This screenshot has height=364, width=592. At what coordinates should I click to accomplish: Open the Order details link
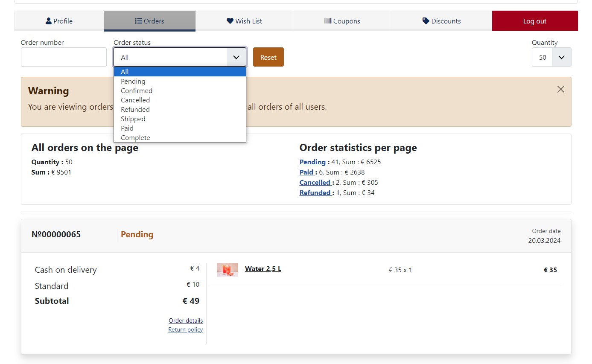point(186,320)
